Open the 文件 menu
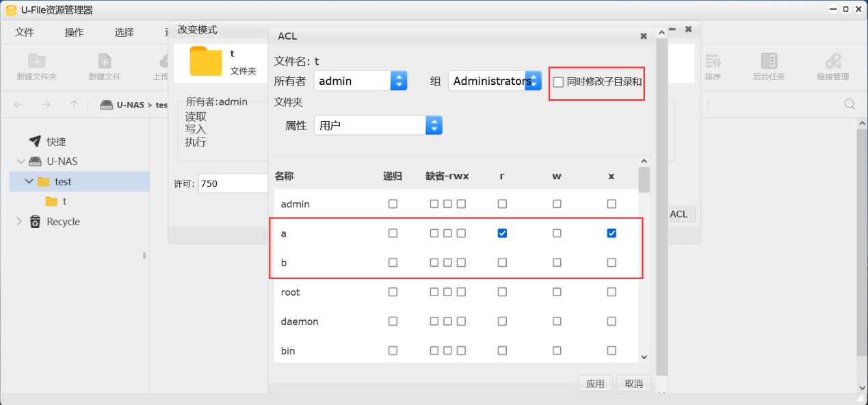868x405 pixels. [24, 32]
